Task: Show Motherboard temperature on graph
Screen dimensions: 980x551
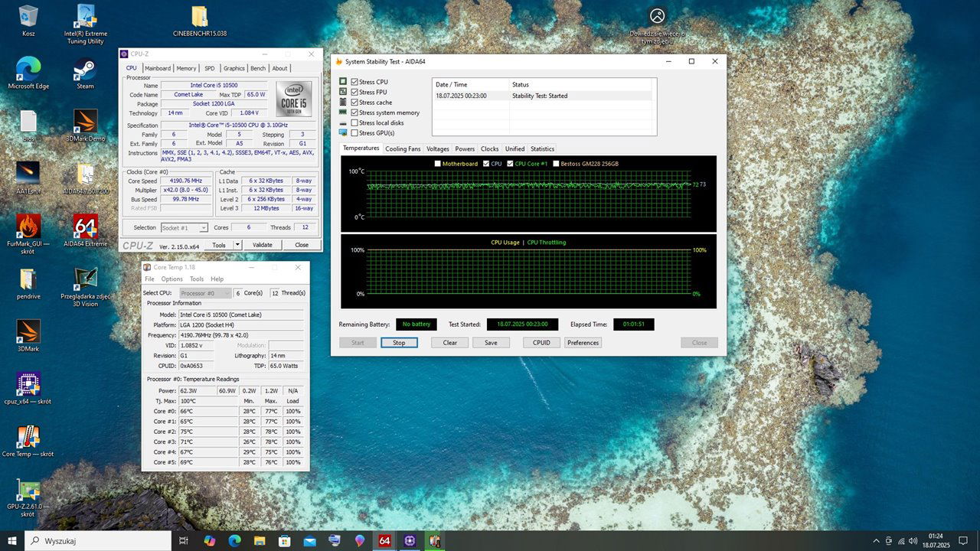Action: (x=438, y=164)
